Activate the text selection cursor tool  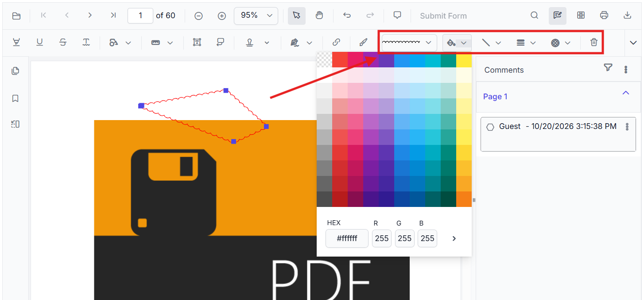pyautogui.click(x=296, y=16)
